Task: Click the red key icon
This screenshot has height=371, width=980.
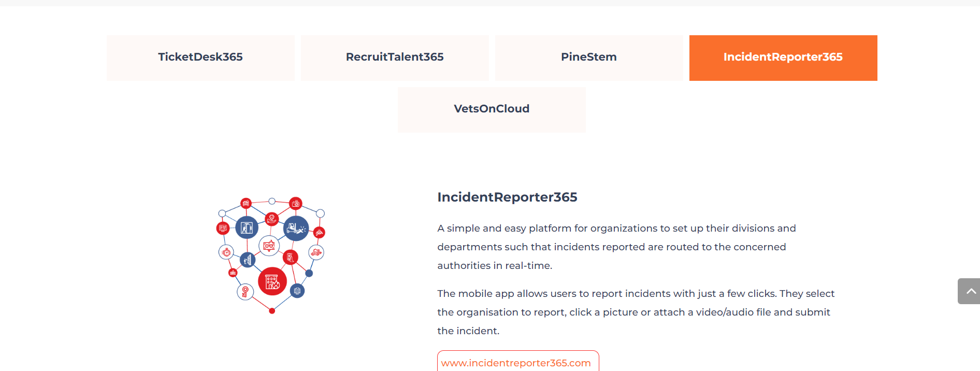Action: pyautogui.click(x=245, y=292)
